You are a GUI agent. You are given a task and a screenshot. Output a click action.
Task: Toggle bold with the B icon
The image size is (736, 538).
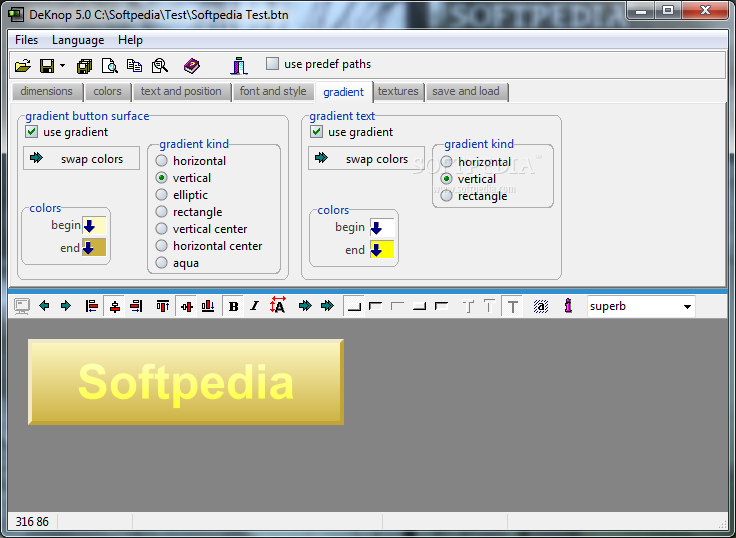tap(233, 307)
